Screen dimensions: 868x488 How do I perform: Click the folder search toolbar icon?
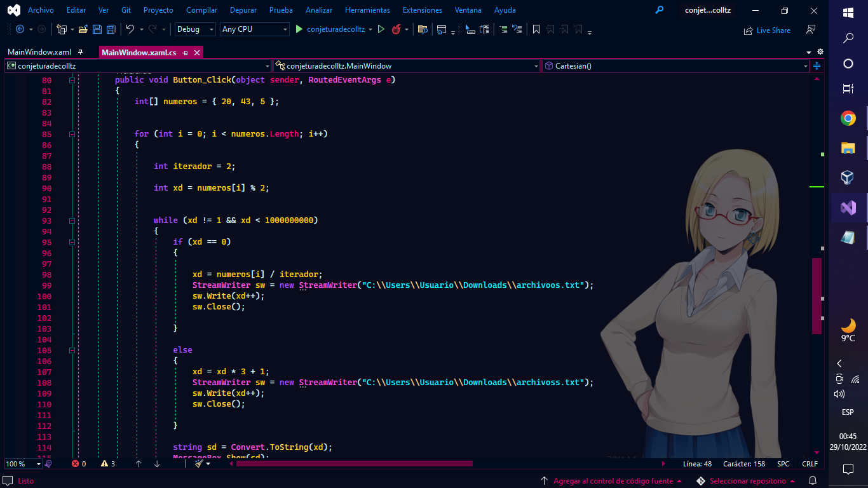tap(422, 29)
